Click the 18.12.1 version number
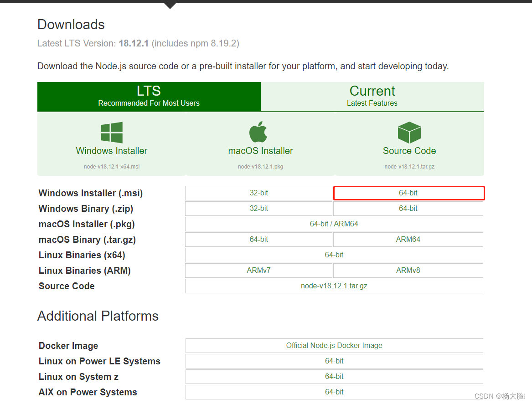The height and width of the screenshot is (404, 532). coord(134,43)
